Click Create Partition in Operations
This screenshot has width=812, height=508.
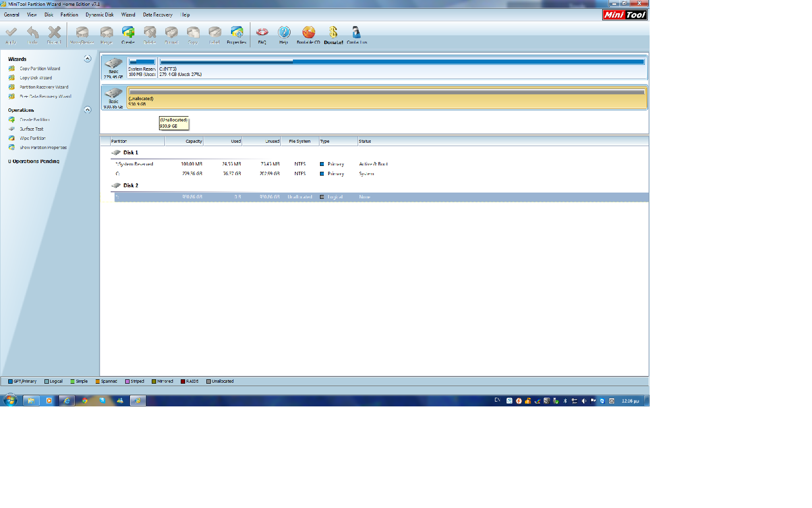coord(34,120)
